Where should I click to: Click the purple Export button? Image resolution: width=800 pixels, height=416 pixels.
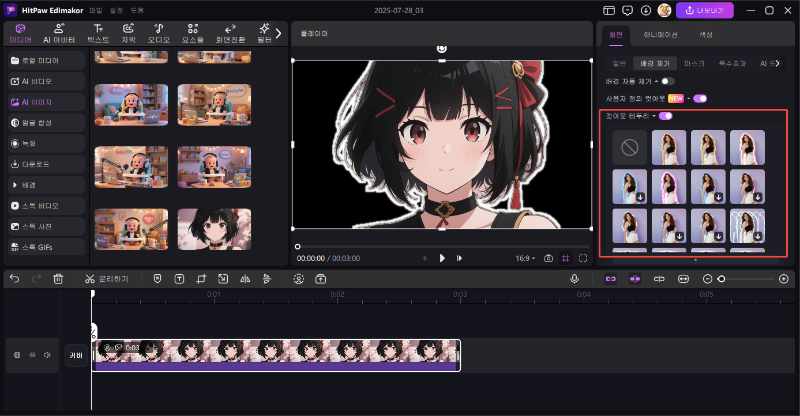705,10
